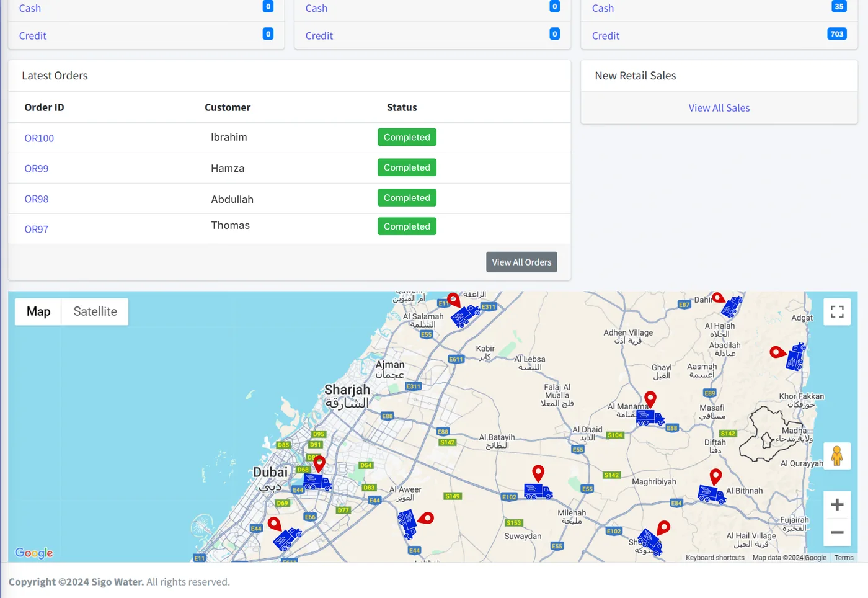The height and width of the screenshot is (598, 868).
Task: Open map Terms link
Action: point(844,558)
